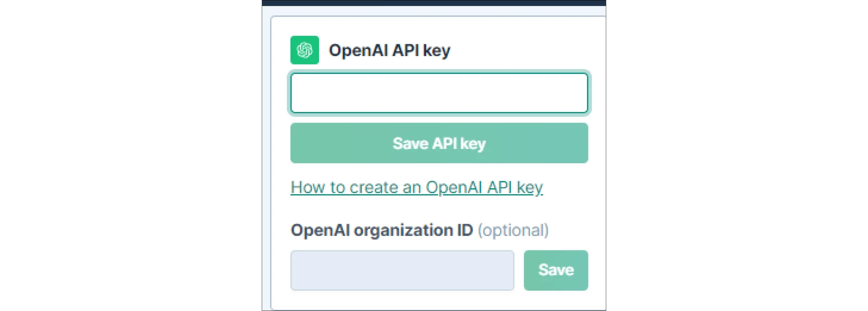The width and height of the screenshot is (868, 311).
Task: Save the organization ID with the Save button
Action: click(556, 270)
